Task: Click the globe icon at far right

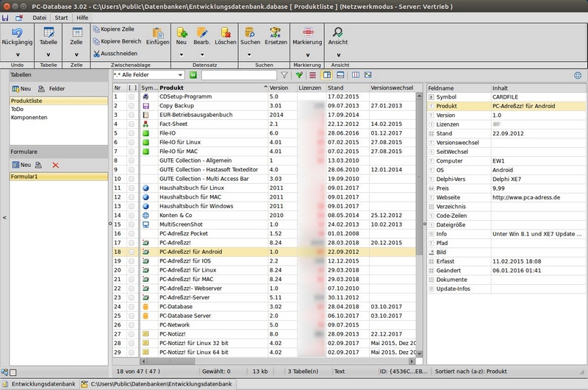Action: pyautogui.click(x=578, y=76)
